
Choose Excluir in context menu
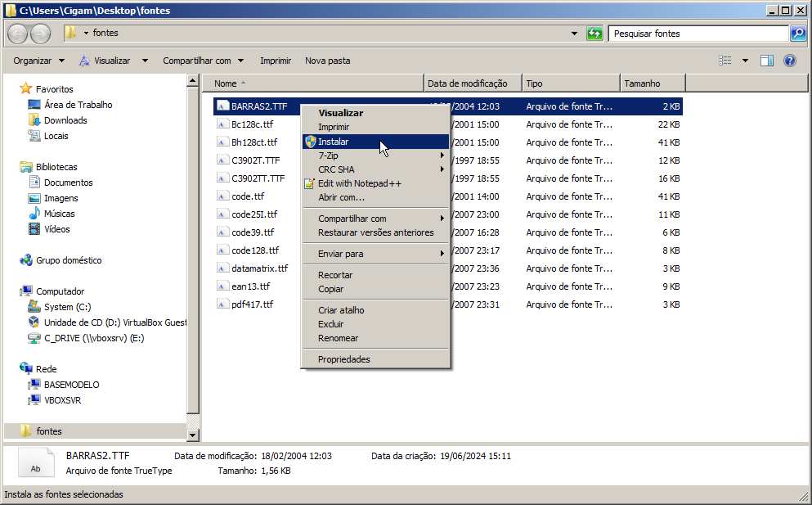point(375,324)
